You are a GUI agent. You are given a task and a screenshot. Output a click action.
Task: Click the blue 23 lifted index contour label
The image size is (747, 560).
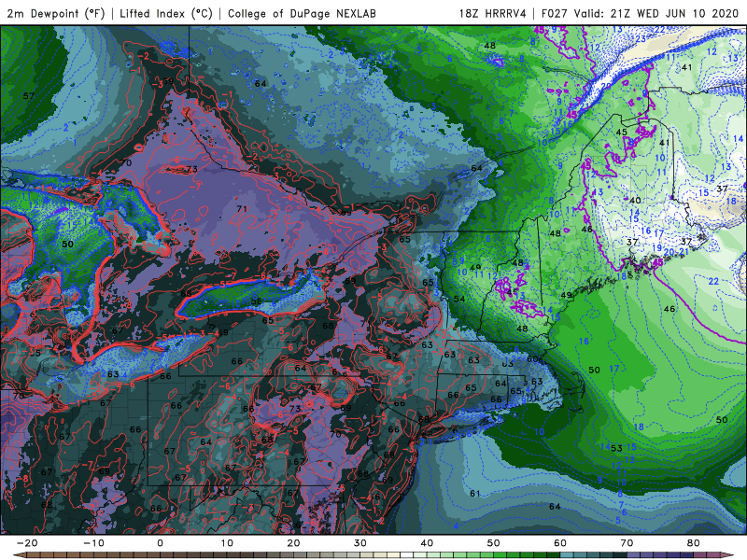641,39
